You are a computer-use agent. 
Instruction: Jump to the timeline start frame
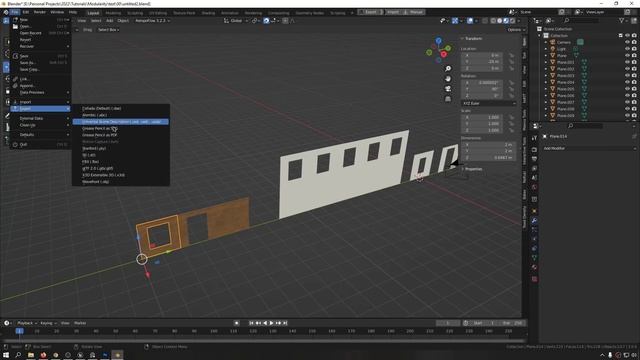coord(251,323)
